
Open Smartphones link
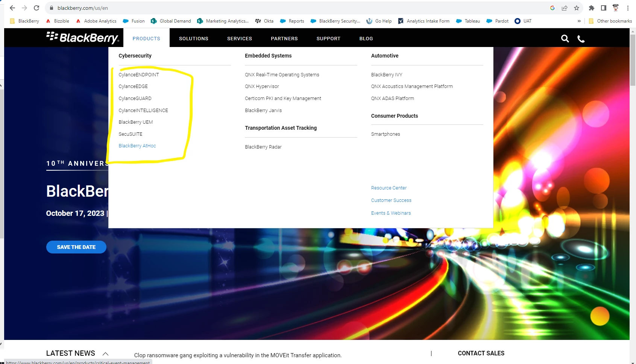click(x=386, y=134)
